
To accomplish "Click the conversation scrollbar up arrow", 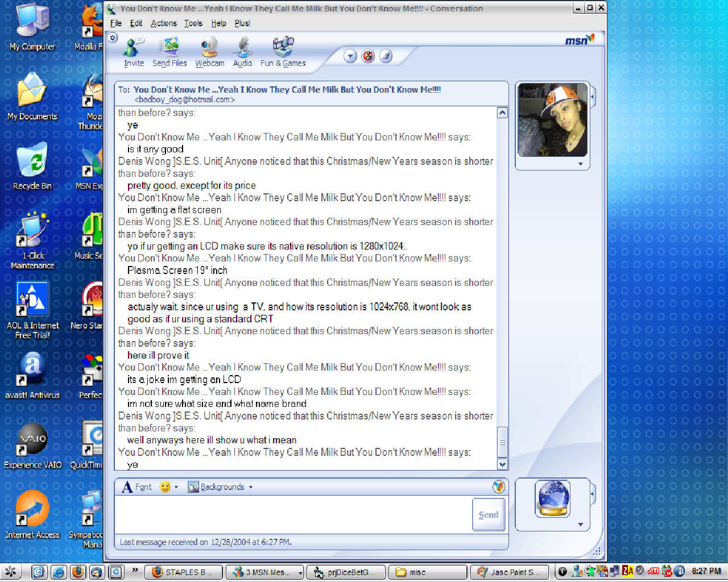I will [502, 113].
